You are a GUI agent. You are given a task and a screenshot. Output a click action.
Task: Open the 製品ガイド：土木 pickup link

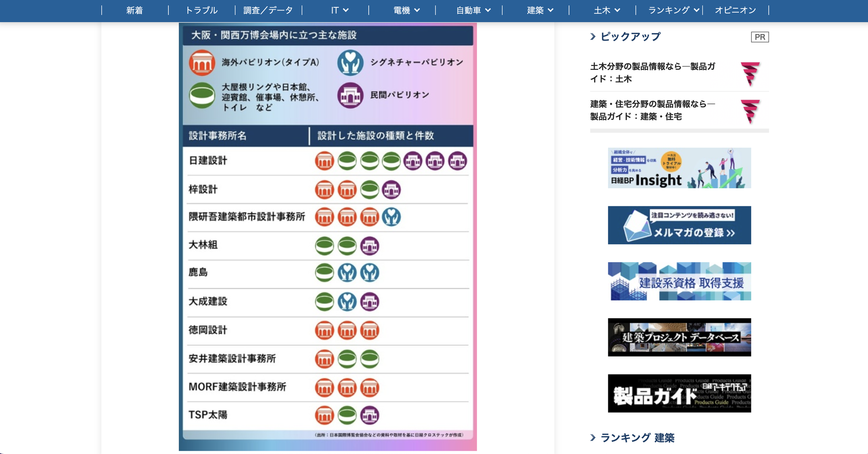pyautogui.click(x=653, y=73)
